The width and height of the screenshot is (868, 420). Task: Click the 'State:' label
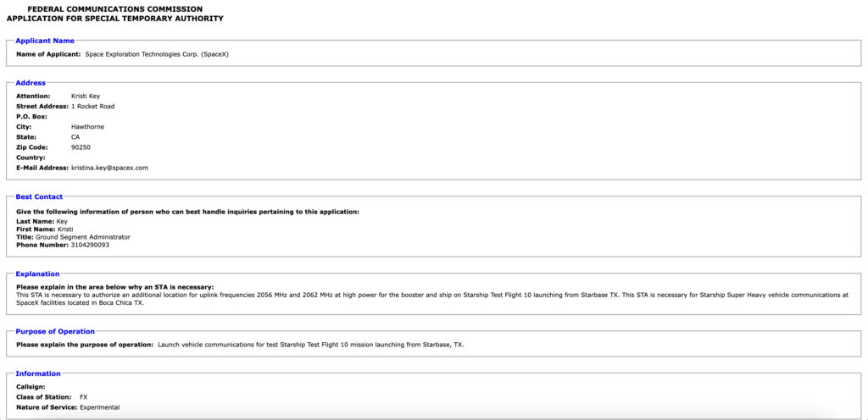[x=26, y=137]
